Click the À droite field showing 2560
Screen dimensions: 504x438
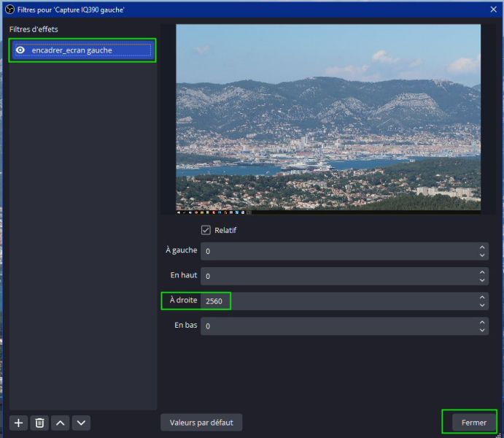[344, 301]
